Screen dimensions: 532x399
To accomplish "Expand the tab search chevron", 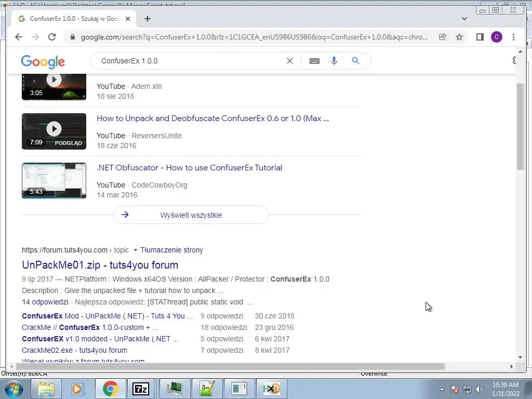I will [x=464, y=19].
